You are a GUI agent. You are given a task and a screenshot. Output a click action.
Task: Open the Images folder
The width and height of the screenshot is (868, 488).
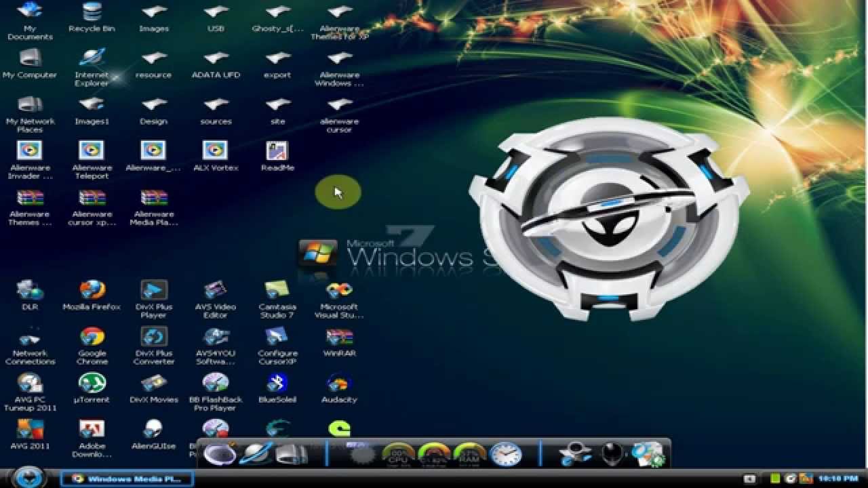click(154, 19)
